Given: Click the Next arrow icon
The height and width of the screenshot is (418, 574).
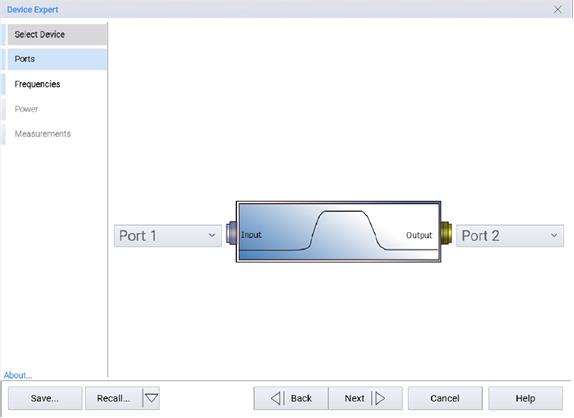Looking at the screenshot, I should click(x=379, y=398).
